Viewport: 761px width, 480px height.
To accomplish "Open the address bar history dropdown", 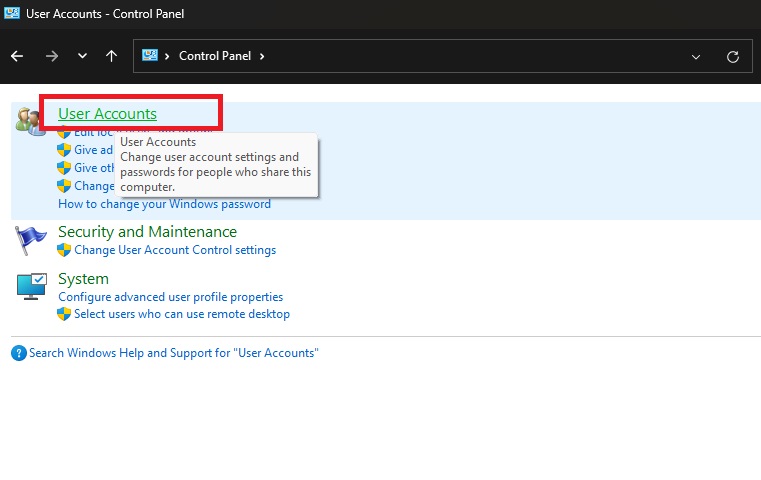I will [695, 57].
